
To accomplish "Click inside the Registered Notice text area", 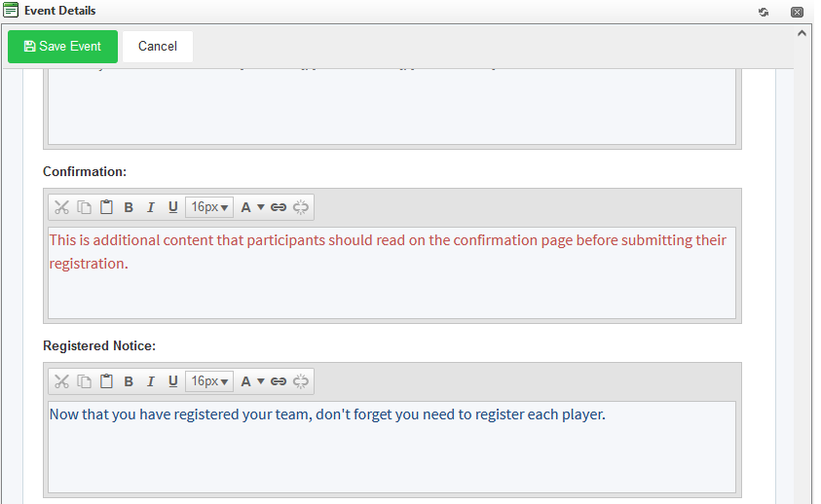I will pyautogui.click(x=392, y=447).
